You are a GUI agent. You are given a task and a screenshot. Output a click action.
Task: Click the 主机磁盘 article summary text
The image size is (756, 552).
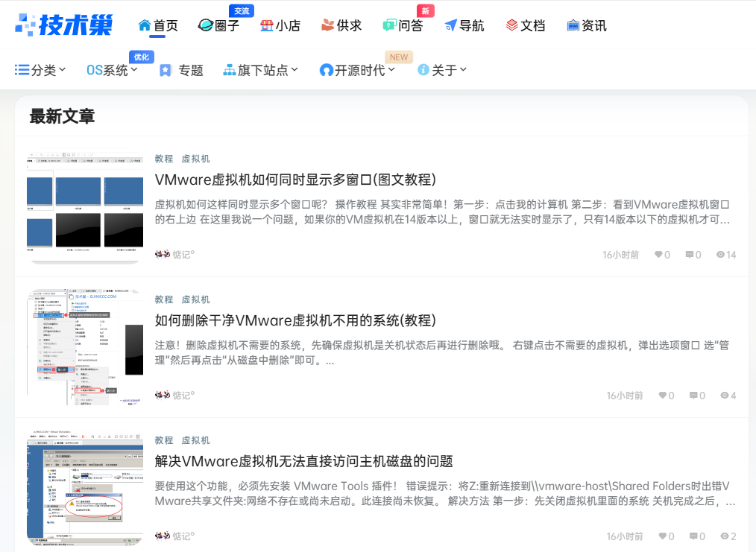click(445, 493)
